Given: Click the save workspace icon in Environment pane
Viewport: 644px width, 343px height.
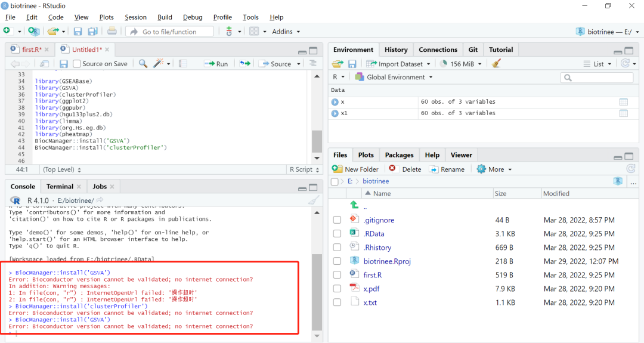Looking at the screenshot, I should click(352, 64).
